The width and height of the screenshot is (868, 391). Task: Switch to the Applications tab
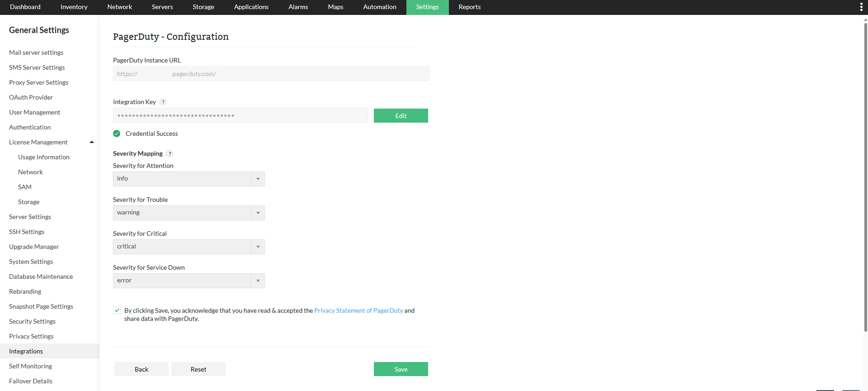(251, 7)
